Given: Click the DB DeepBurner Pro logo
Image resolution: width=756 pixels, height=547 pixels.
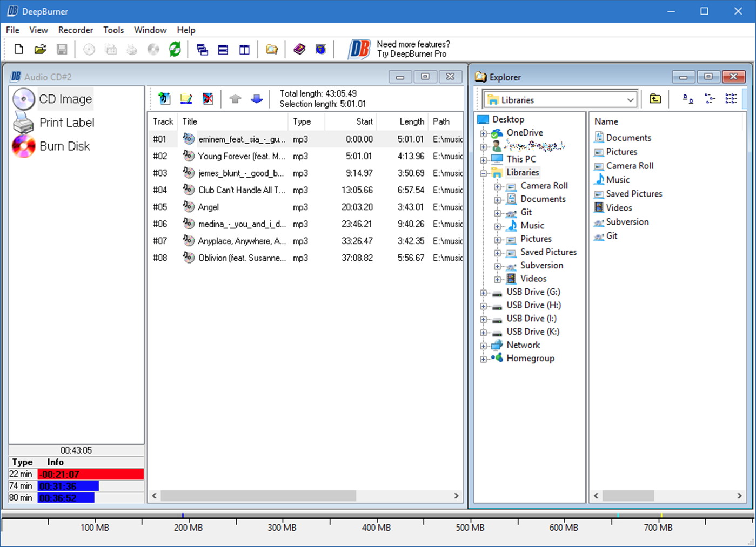Looking at the screenshot, I should click(x=359, y=49).
